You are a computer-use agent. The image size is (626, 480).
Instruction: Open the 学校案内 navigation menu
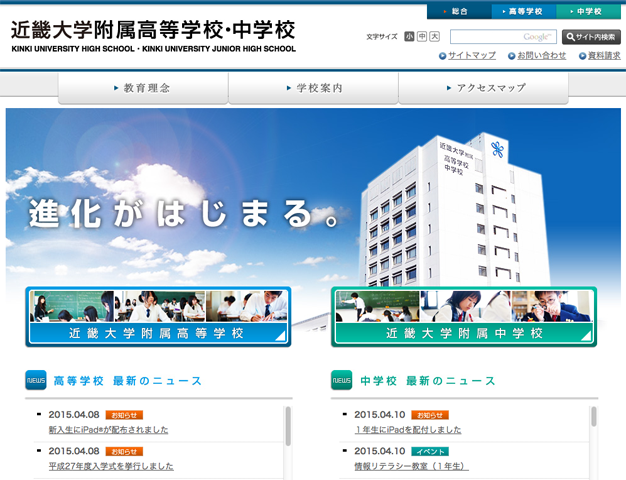click(x=313, y=88)
